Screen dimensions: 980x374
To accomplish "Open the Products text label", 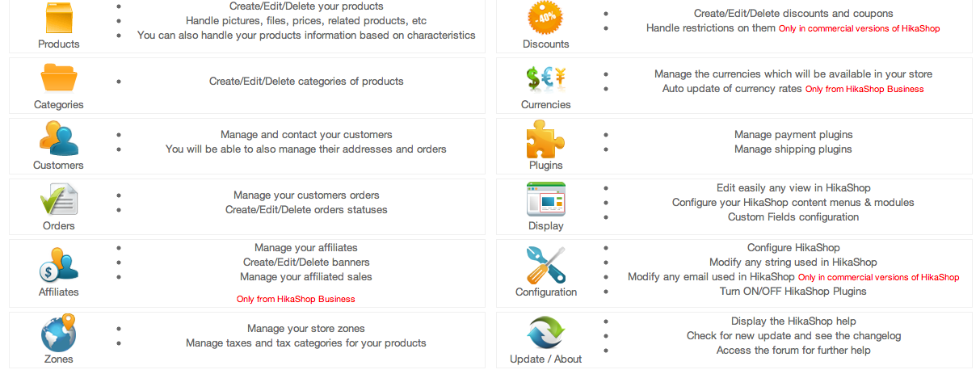I will 58,44.
